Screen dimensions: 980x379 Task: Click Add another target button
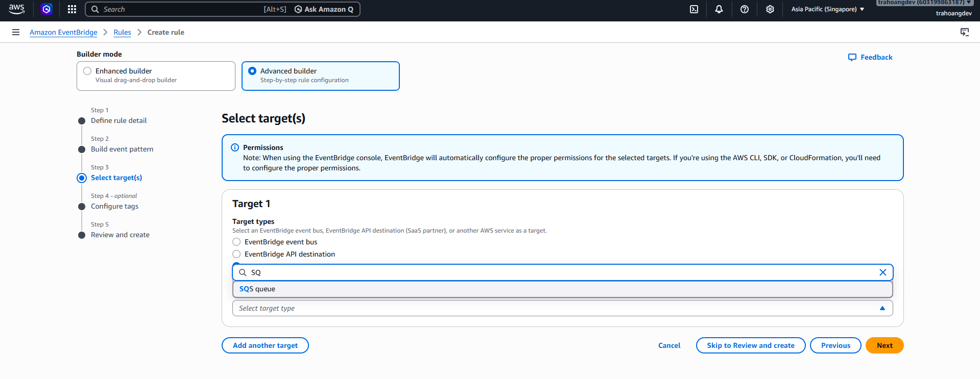[265, 345]
